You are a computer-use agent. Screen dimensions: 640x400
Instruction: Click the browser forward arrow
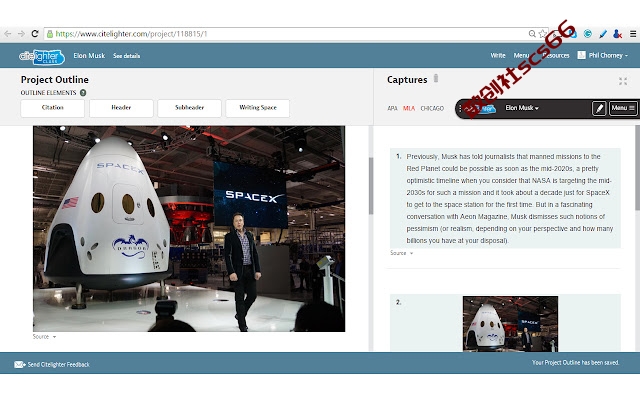[21, 34]
